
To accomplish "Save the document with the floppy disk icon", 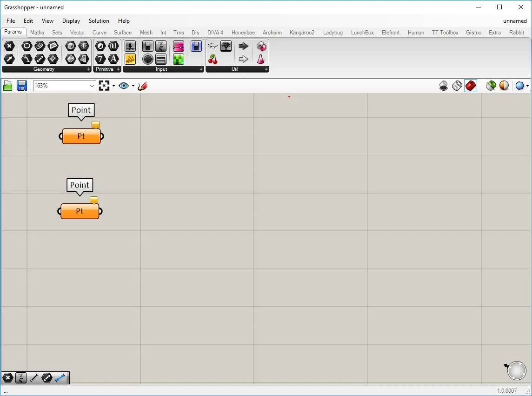I will click(22, 86).
